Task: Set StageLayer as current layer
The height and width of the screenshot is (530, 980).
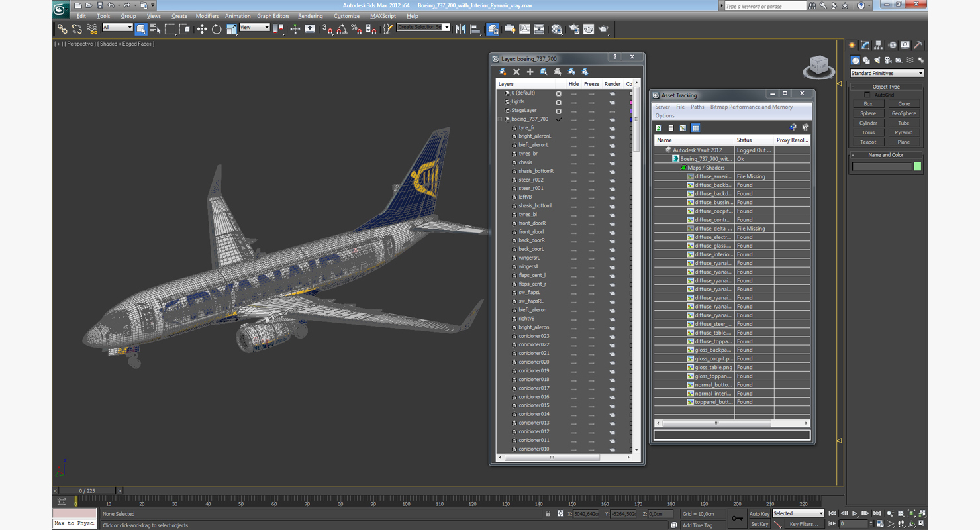Action: 559,111
